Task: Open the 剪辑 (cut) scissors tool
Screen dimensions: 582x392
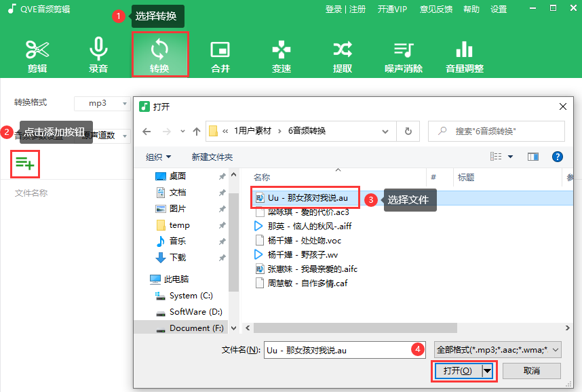Action: click(37, 55)
